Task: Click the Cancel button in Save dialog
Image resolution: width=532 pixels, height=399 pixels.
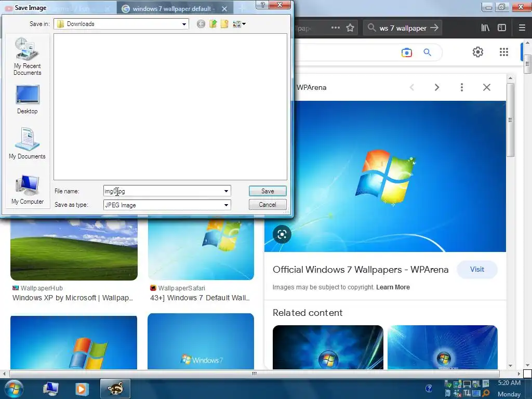Action: coord(268,205)
